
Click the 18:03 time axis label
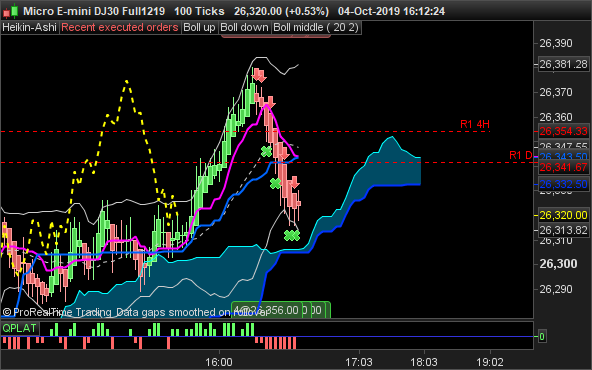coord(424,362)
